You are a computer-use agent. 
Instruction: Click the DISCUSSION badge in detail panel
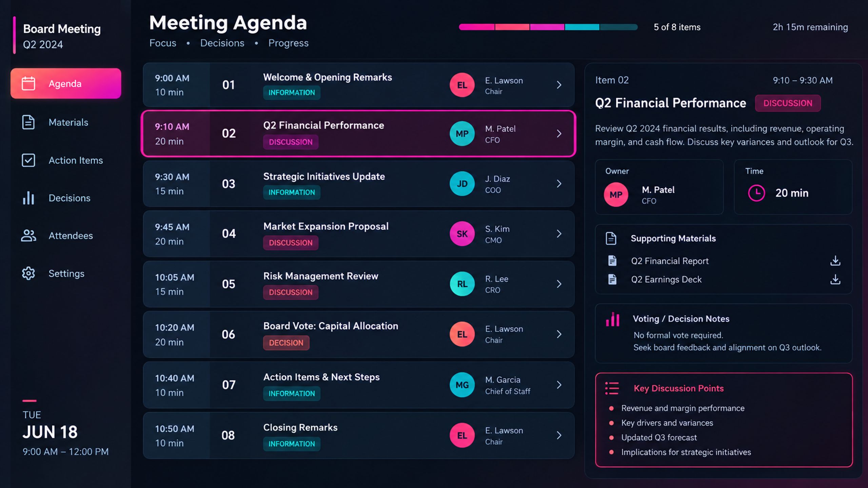[788, 103]
